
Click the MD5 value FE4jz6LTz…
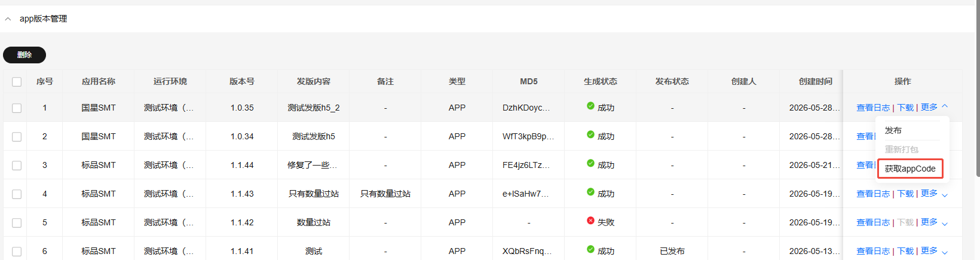(526, 165)
